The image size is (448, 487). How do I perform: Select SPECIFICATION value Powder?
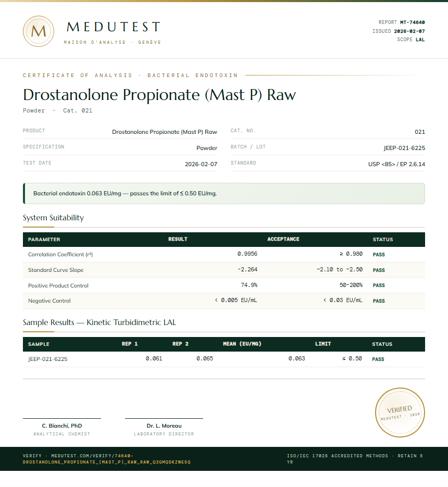pyautogui.click(x=207, y=148)
